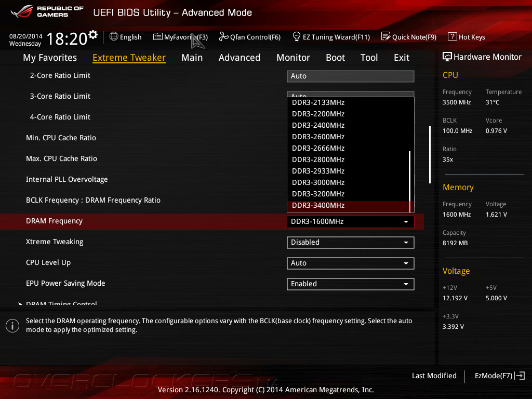The image size is (532, 399).
Task: Click the main settings page scrollbar
Action: (430, 155)
